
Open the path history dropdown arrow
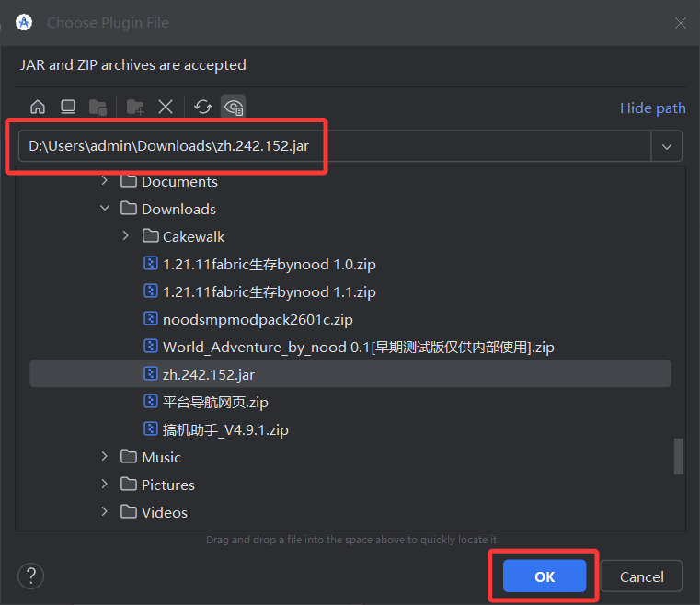tap(667, 146)
